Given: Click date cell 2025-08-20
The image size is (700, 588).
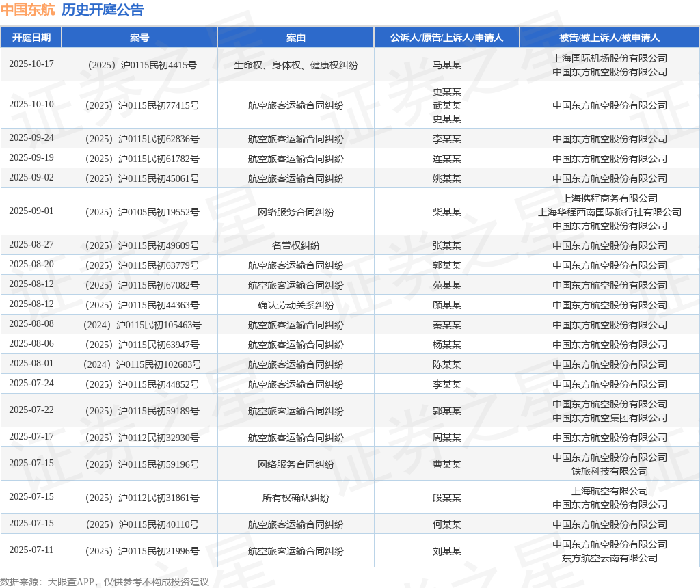Looking at the screenshot, I should click(31, 264).
